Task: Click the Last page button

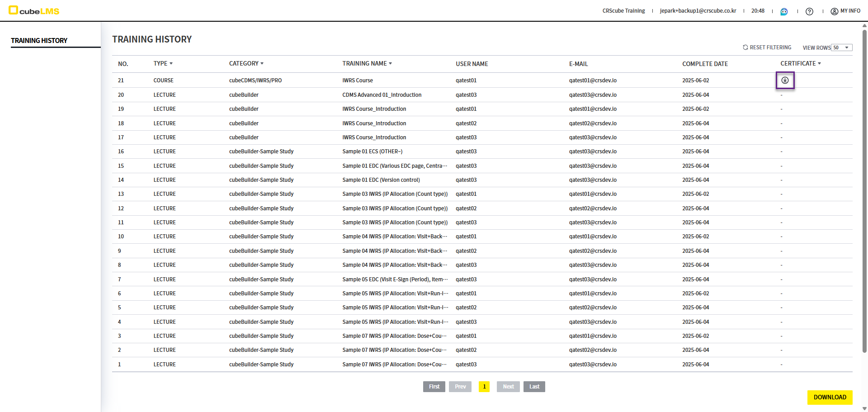Action: tap(534, 387)
